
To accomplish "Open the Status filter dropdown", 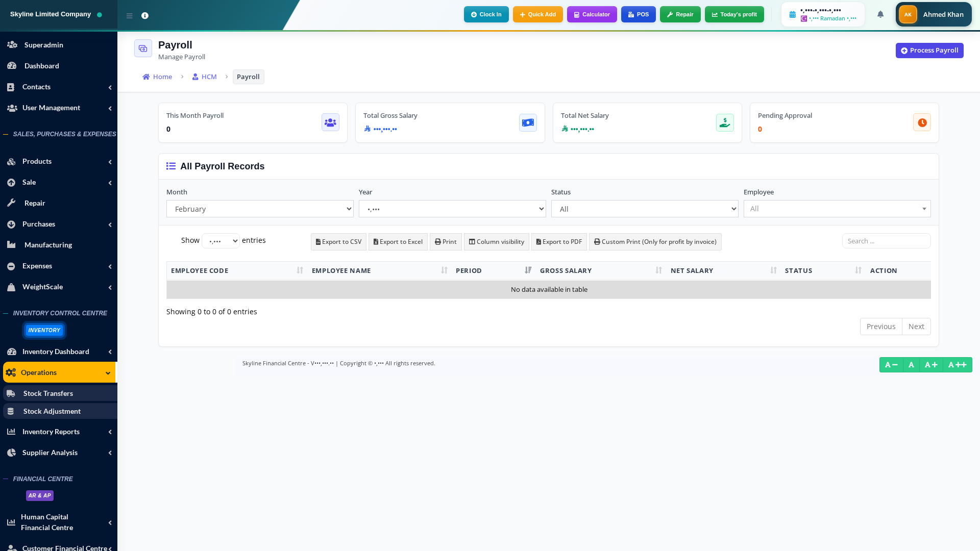I will point(644,209).
